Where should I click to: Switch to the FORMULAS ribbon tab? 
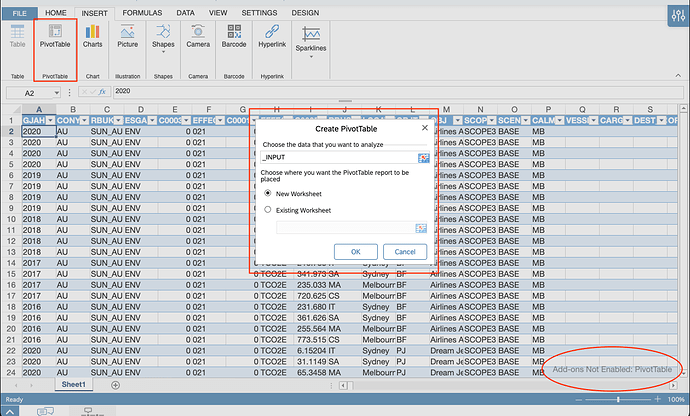[142, 11]
